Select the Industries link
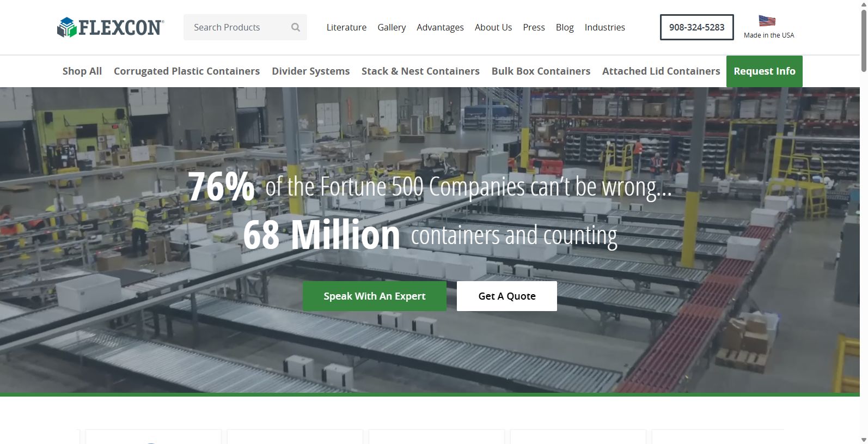The height and width of the screenshot is (444, 868). coord(604,27)
